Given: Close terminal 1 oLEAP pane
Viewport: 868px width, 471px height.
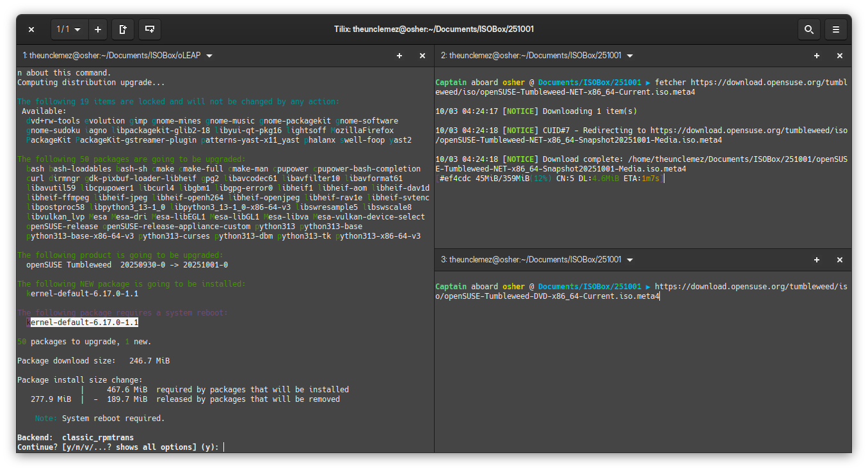Looking at the screenshot, I should (422, 56).
